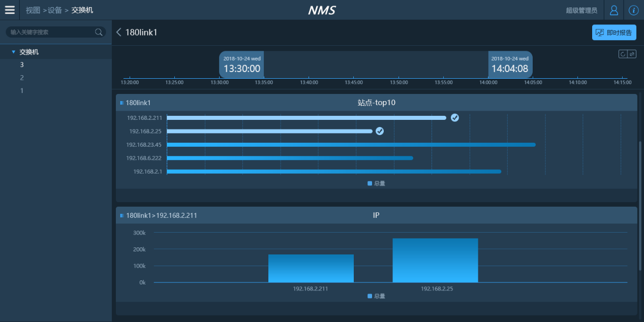Screen dimensions: 644x322
Task: Click 视图 in the breadcrumb
Action: coord(33,10)
